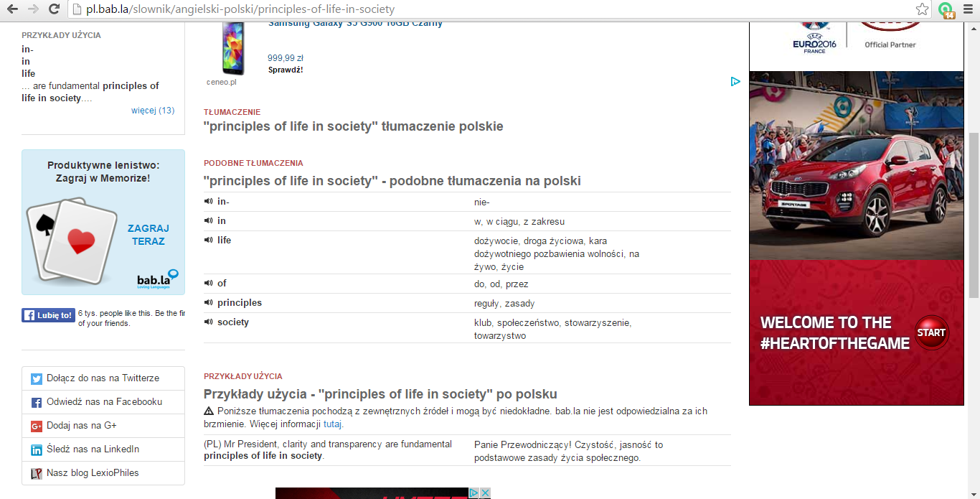Bookmark page with star icon
The height and width of the screenshot is (499, 980).
point(923,9)
